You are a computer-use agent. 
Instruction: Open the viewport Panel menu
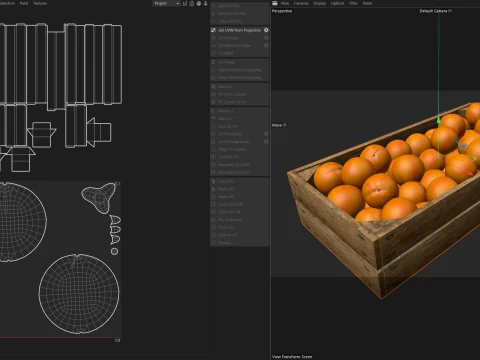(x=367, y=3)
